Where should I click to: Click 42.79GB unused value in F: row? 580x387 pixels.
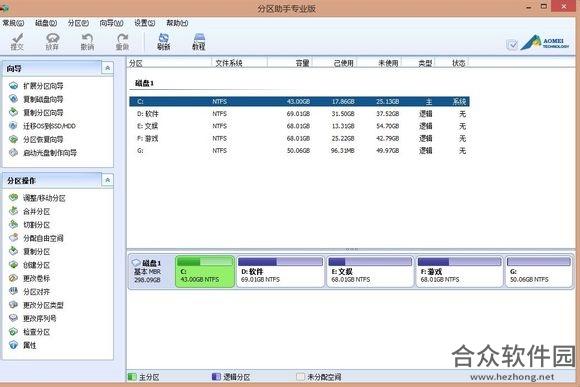pos(388,138)
